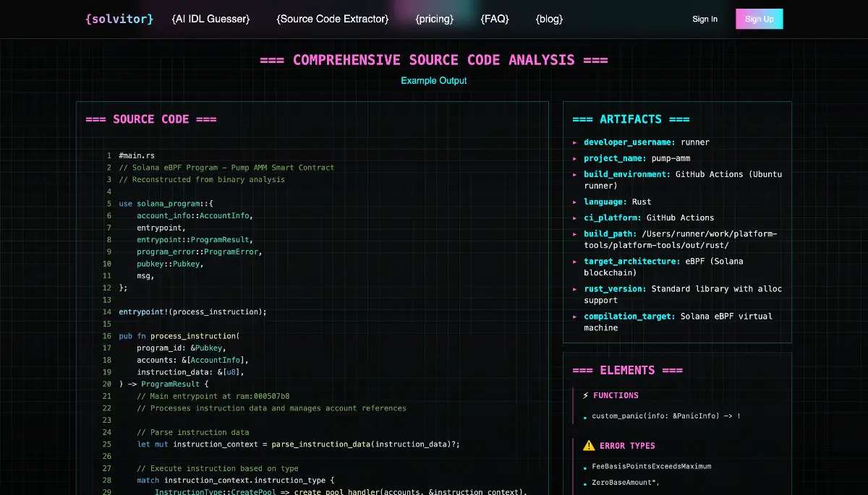Click the {solvitor} logo
The image size is (868, 495).
(x=119, y=19)
